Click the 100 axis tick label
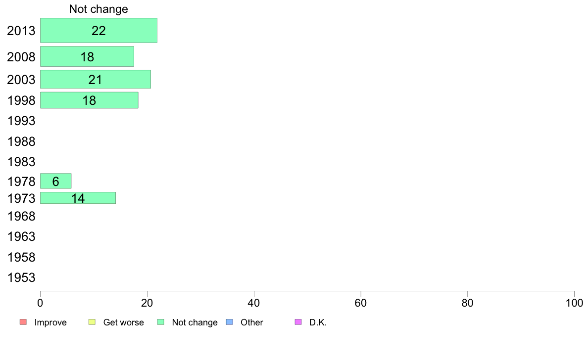 (x=574, y=303)
